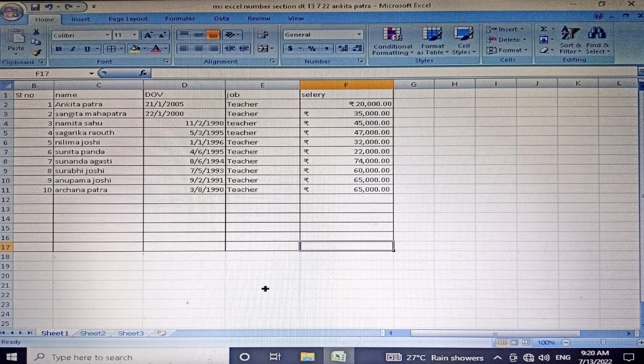644x364 pixels.
Task: Open the Review ribbon tab
Action: [x=259, y=19]
